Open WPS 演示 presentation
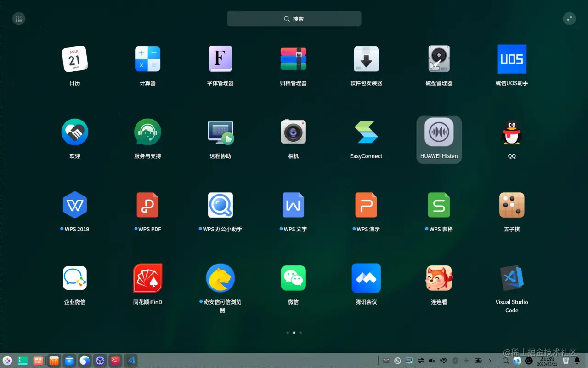The image size is (588, 368). click(366, 205)
